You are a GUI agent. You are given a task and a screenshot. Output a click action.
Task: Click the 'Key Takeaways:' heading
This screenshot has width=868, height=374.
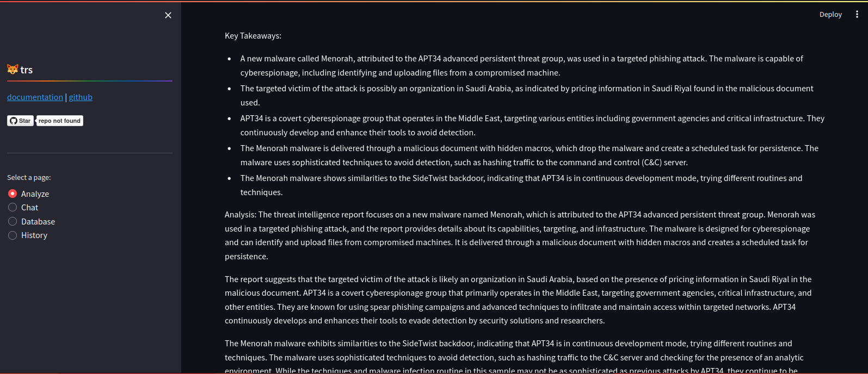(x=253, y=36)
